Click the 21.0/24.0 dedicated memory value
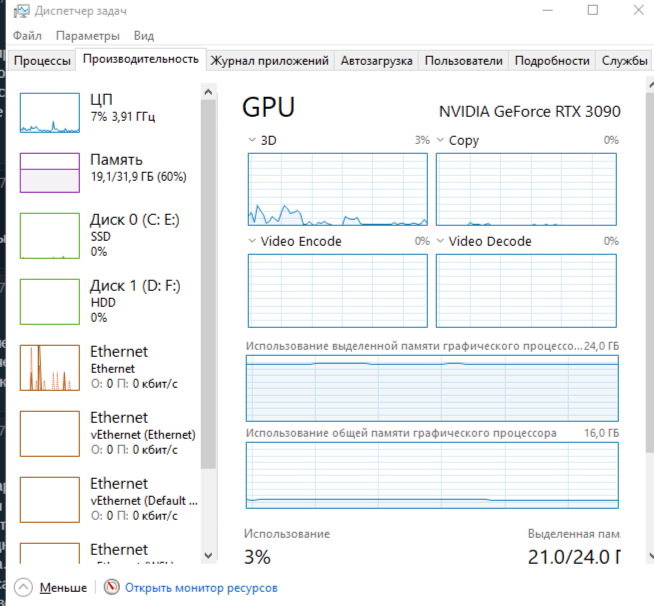The height and width of the screenshot is (606, 654). [574, 557]
